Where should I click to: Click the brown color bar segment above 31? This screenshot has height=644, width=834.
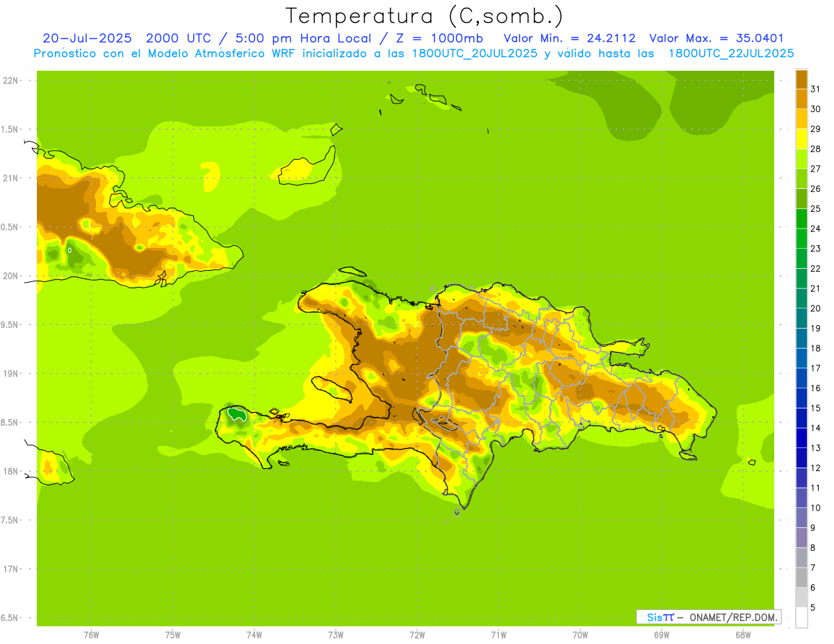coord(801,79)
